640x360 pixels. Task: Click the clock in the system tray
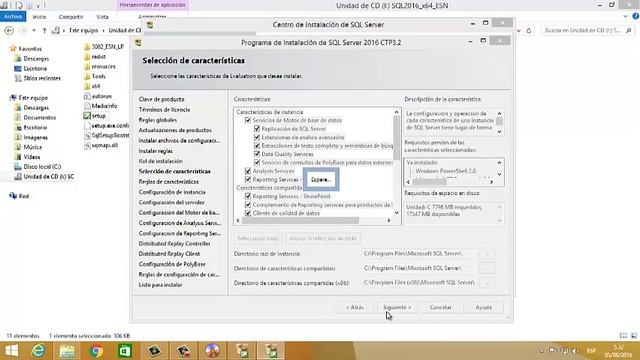[618, 351]
